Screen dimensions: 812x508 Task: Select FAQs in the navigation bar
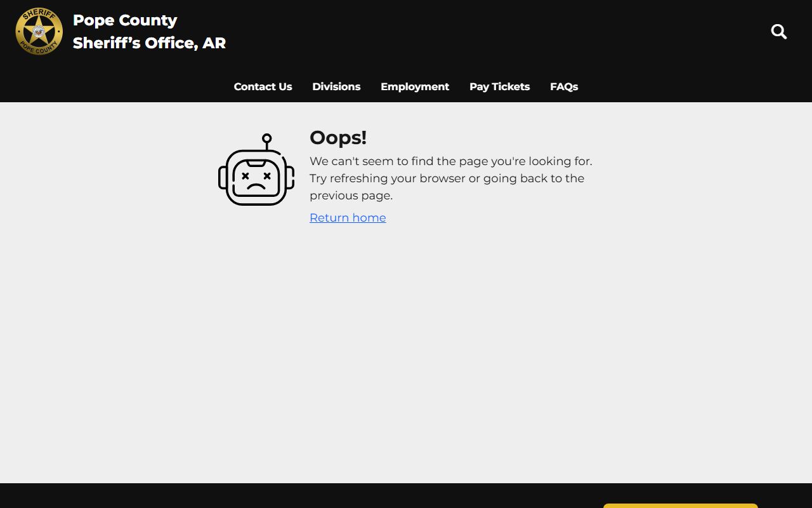(564, 86)
